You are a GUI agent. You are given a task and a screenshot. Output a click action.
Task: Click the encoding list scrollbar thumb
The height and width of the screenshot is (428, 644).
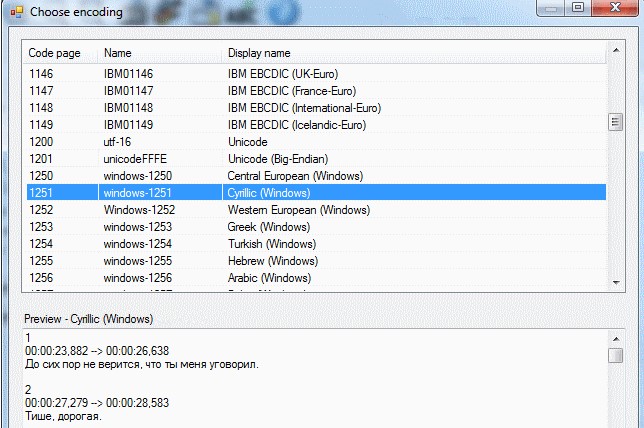tap(616, 122)
